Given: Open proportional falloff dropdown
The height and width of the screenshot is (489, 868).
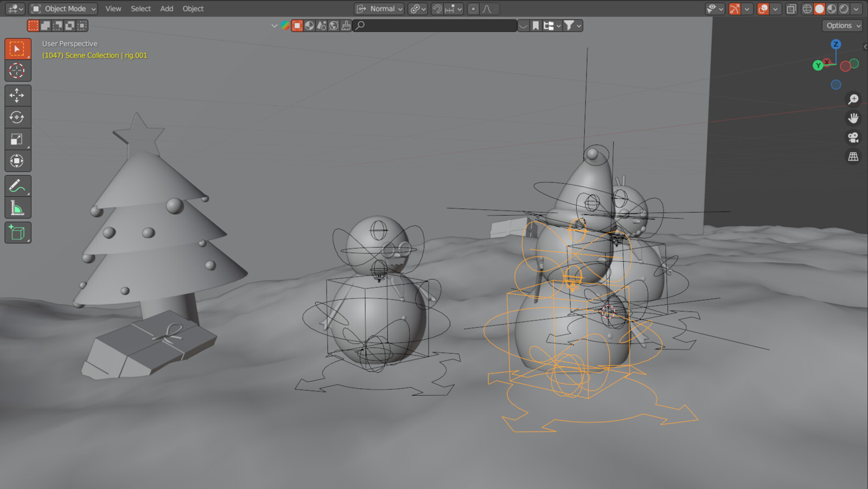Looking at the screenshot, I should point(489,9).
